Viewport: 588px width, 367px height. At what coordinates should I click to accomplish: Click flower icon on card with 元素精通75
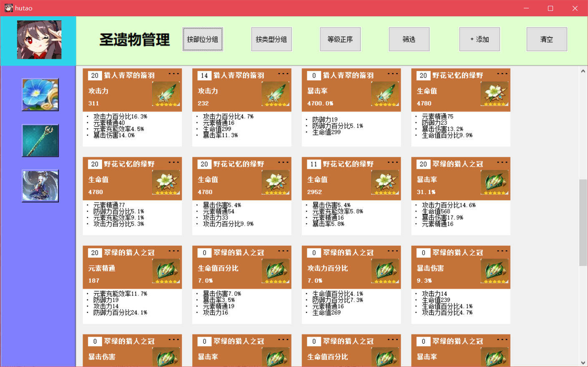coord(495,93)
